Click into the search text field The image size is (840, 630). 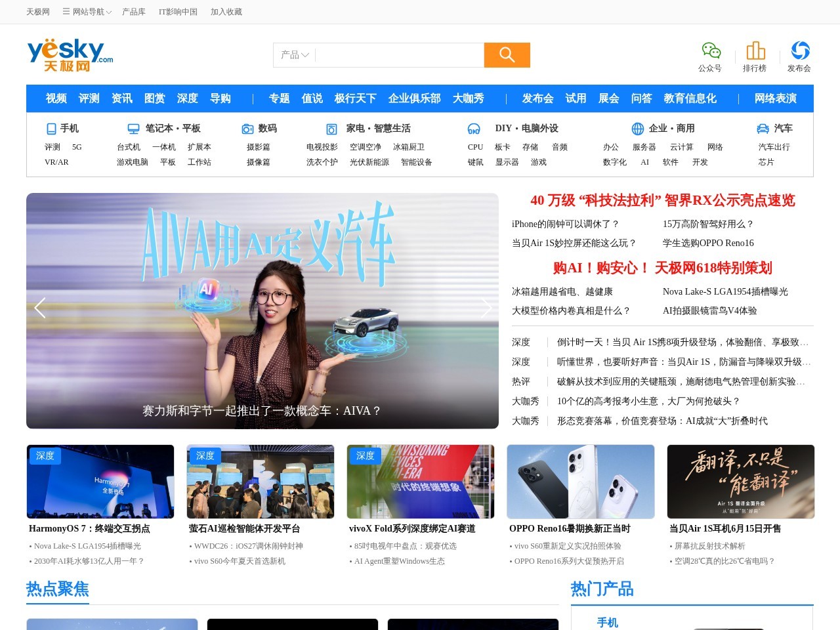[x=400, y=55]
